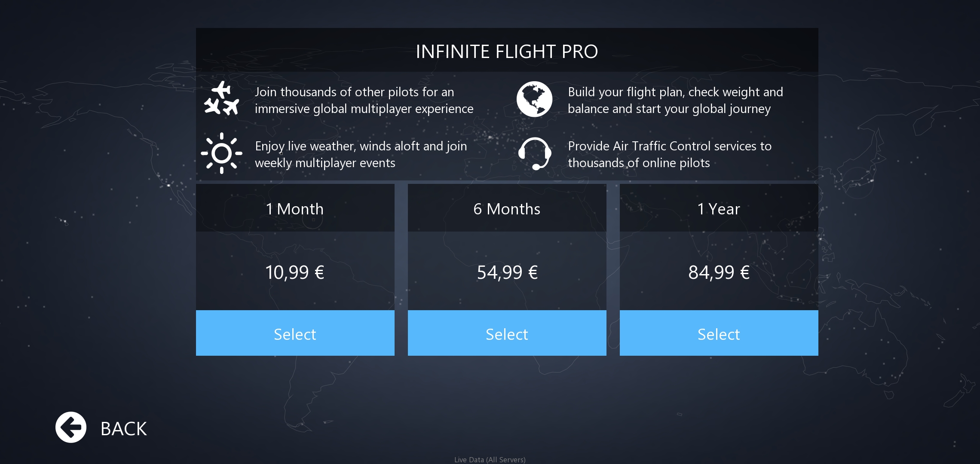The width and height of the screenshot is (980, 464).
Task: Click the Live Data (All Servers) label
Action: [x=490, y=459]
